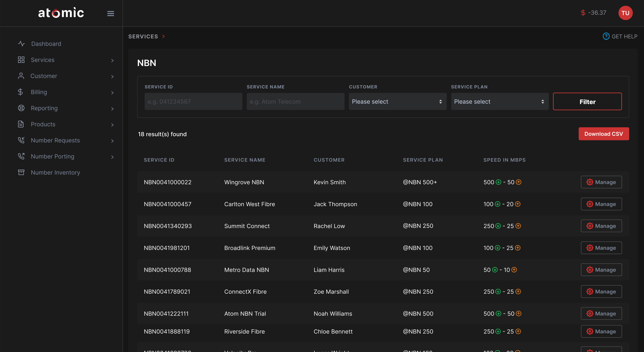
Task: Click the hamburger menu icon
Action: (111, 14)
